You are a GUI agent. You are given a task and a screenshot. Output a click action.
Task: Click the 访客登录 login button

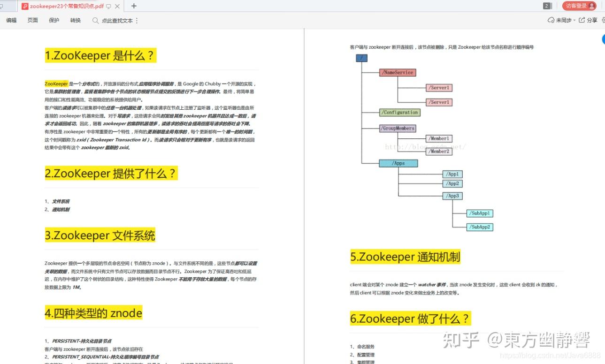(x=579, y=6)
